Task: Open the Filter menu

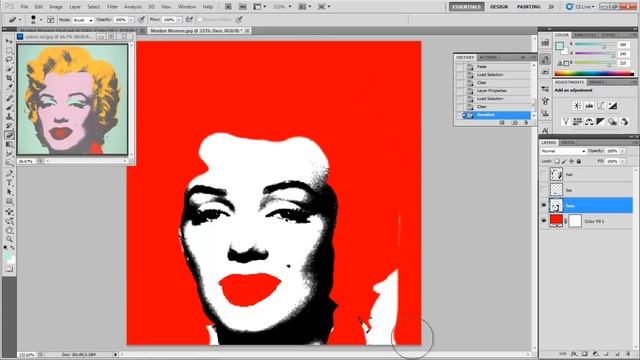Action: (x=112, y=7)
